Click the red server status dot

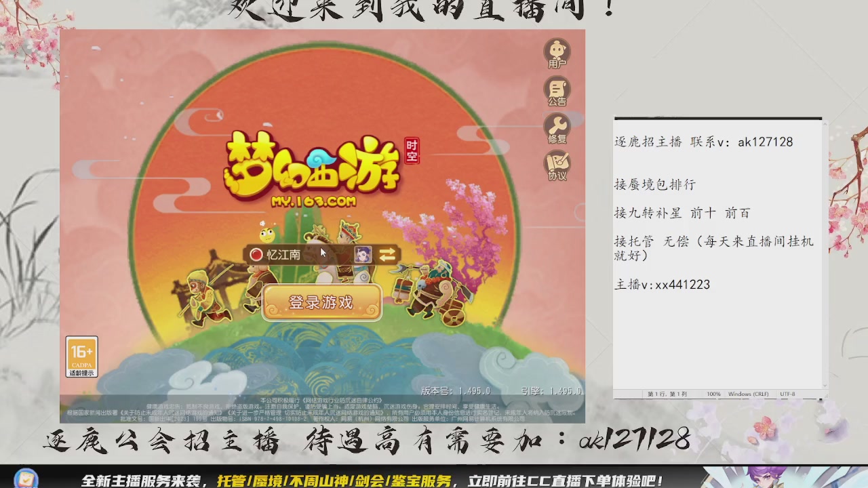256,255
